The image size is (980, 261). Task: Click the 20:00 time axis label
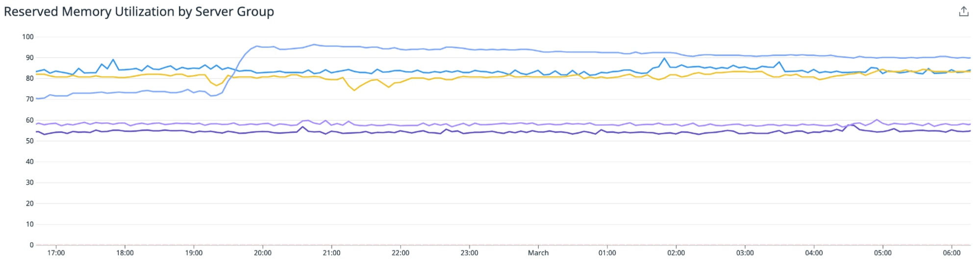pos(263,253)
